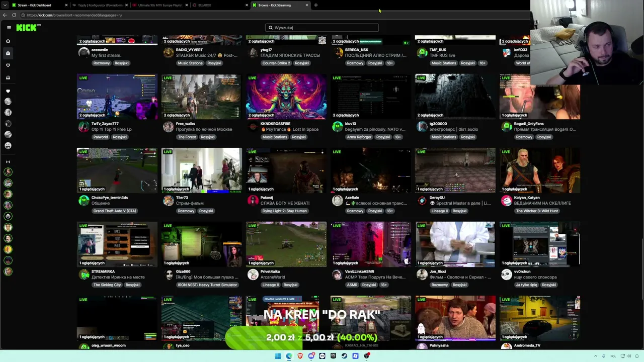The image size is (644, 362).
Task: Open the Windows Start menu
Action: [x=278, y=356]
